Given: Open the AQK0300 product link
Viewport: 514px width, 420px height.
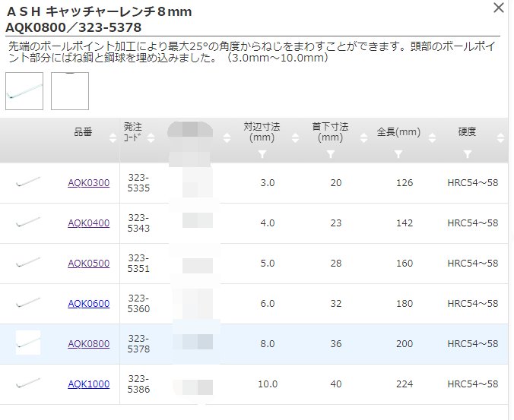Looking at the screenshot, I should tap(88, 183).
